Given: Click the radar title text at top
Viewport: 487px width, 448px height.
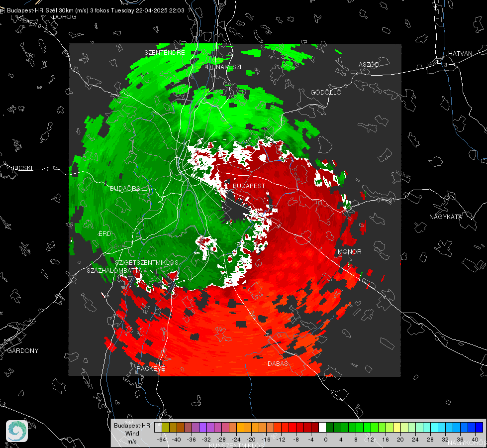Looking at the screenshot, I should [96, 10].
